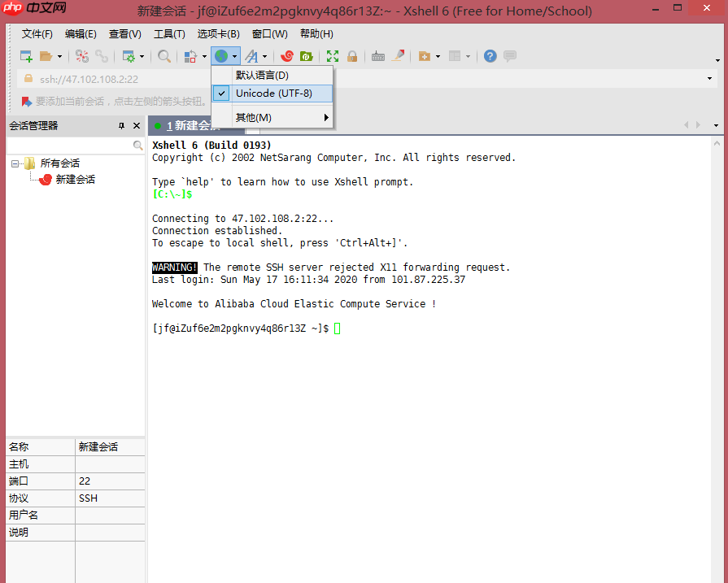Image resolution: width=728 pixels, height=583 pixels.
Task: Open the dropdown beside Open session folder
Action: tap(60, 57)
